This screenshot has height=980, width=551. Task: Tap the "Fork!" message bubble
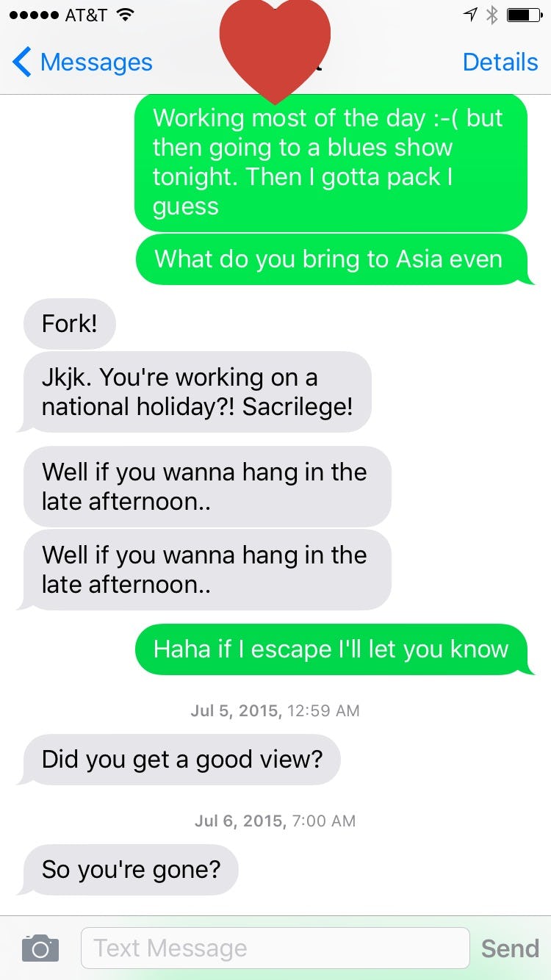70,324
